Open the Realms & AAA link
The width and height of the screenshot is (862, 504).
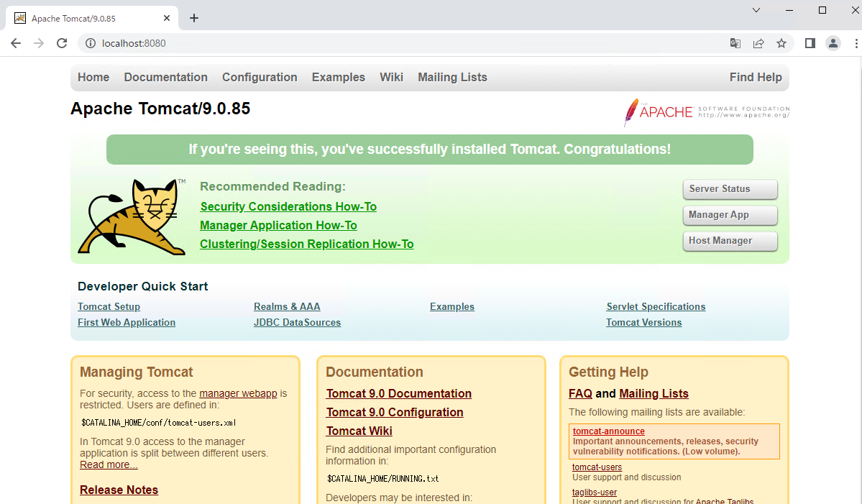click(287, 307)
